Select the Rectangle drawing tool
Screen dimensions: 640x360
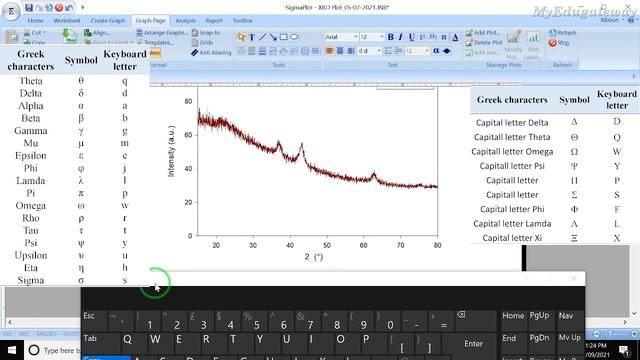pos(284,37)
